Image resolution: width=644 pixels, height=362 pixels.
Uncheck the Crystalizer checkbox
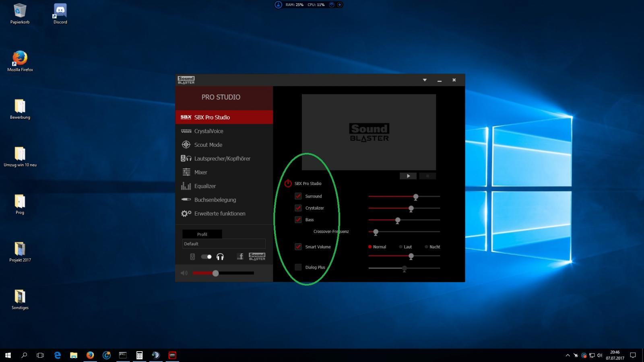pyautogui.click(x=298, y=208)
